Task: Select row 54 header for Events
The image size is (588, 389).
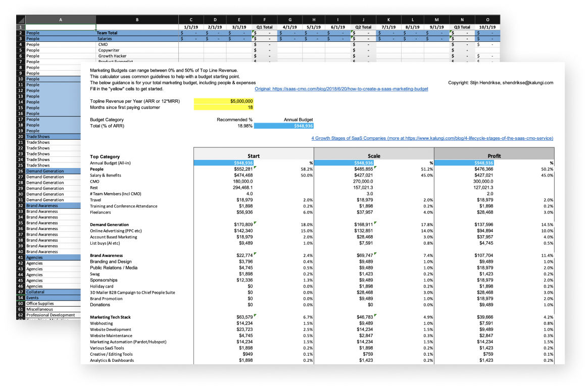Action: coord(21,298)
